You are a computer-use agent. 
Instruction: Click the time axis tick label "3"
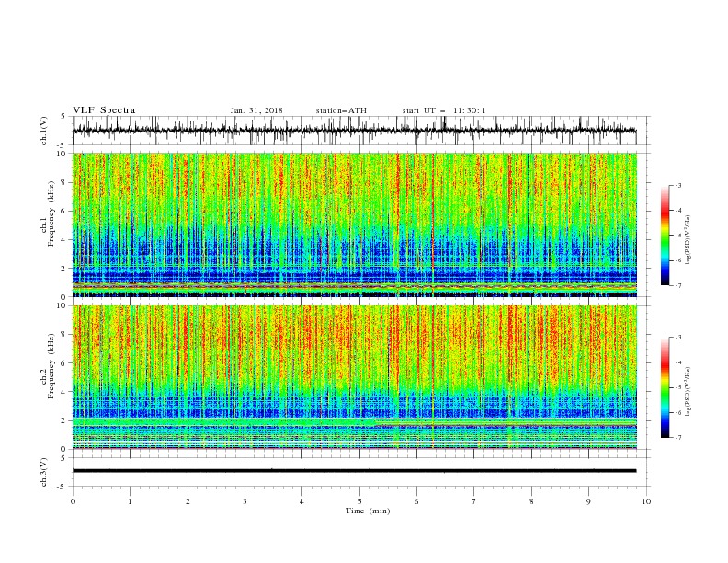(245, 501)
